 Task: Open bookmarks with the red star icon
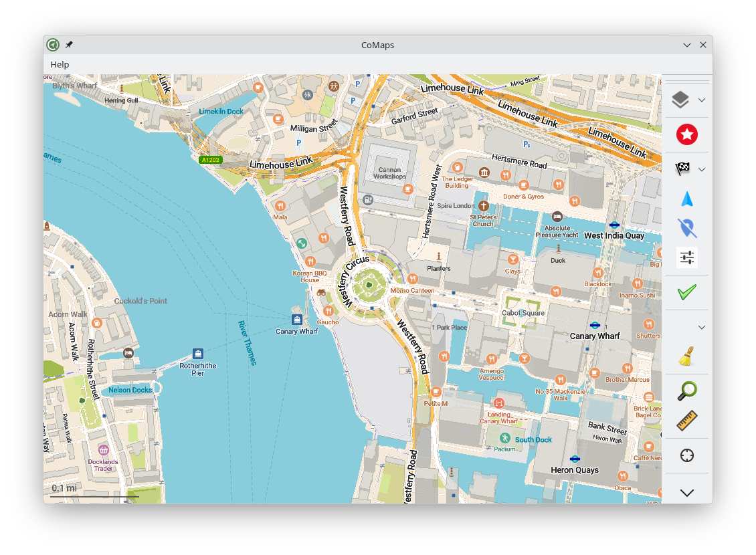coord(687,134)
